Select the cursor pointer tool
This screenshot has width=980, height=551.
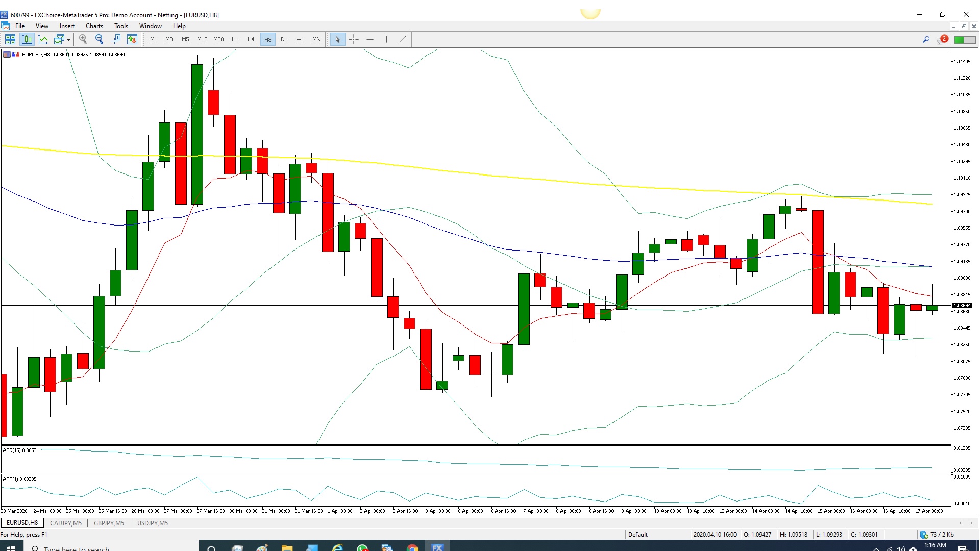click(x=337, y=39)
